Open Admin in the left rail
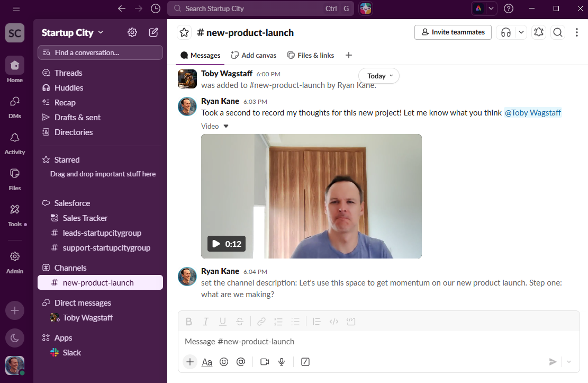The image size is (588, 383). click(x=15, y=262)
